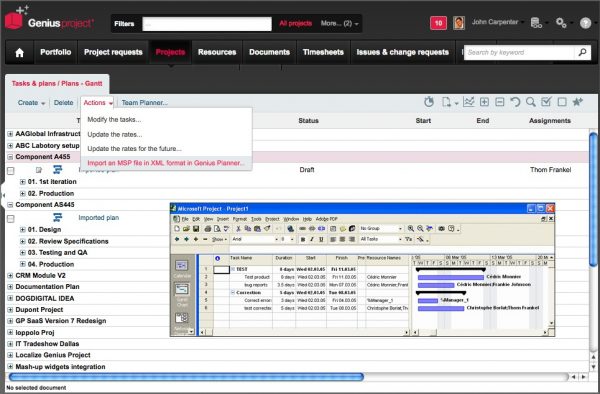600x394 pixels.
Task: Select Import an MSP file in XML format
Action: [166, 163]
